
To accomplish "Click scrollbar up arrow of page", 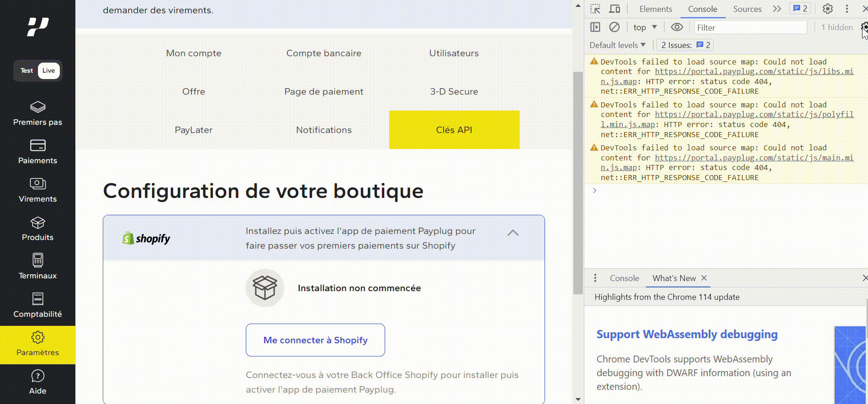I will [578, 5].
